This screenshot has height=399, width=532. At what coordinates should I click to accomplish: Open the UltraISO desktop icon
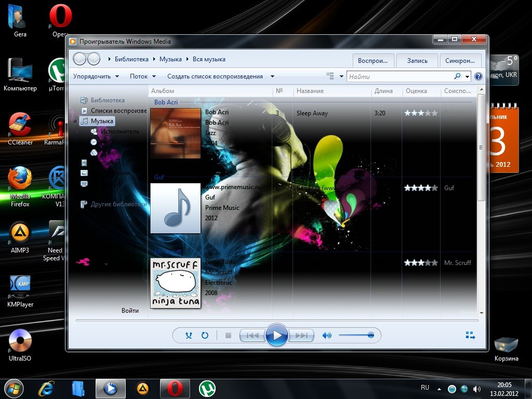pyautogui.click(x=20, y=345)
